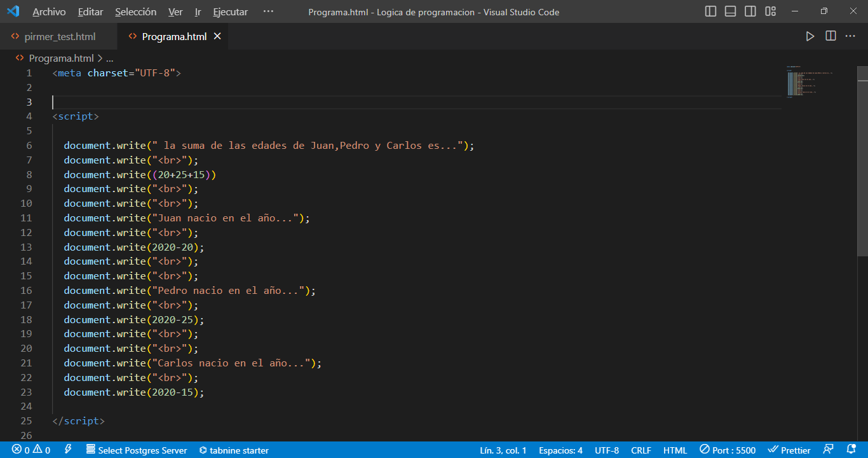Run the code with the play icon

[810, 36]
